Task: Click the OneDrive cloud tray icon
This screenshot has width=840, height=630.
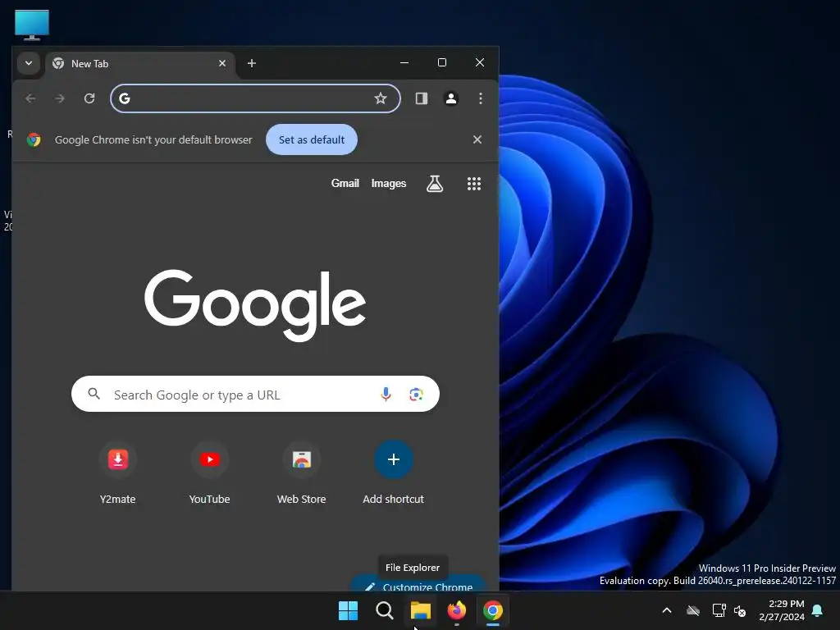Action: click(x=693, y=610)
